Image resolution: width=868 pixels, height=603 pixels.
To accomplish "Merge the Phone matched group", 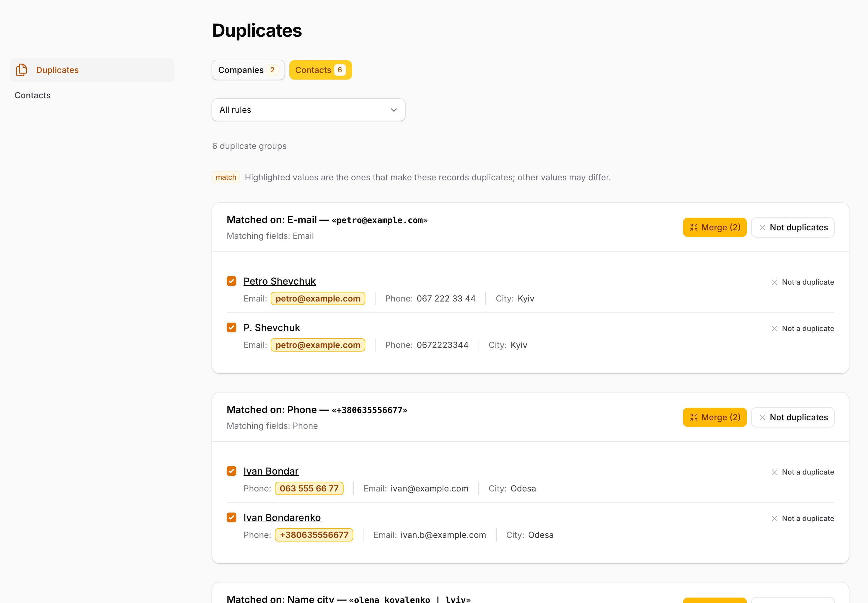I will coord(714,417).
